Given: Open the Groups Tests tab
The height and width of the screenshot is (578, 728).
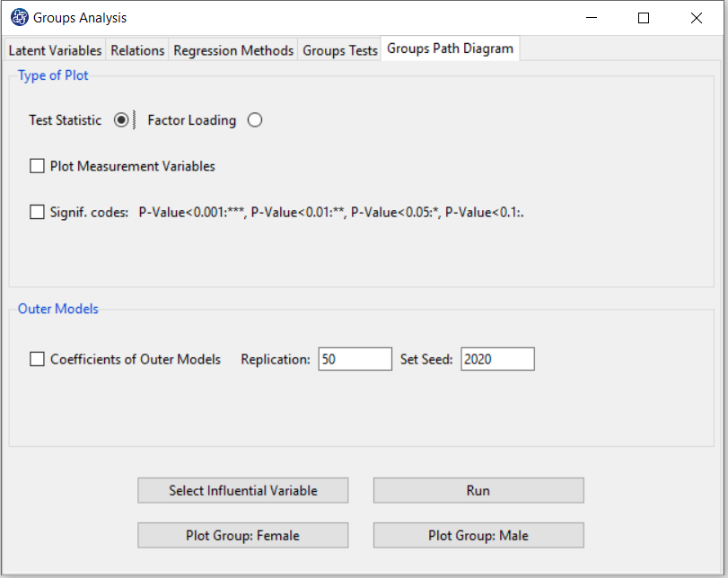Looking at the screenshot, I should (340, 50).
